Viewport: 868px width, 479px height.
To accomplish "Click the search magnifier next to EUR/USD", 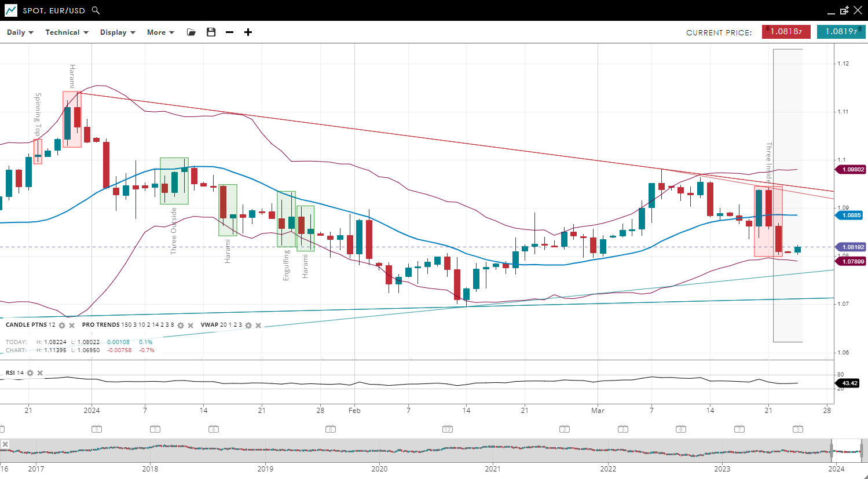I will pos(96,10).
